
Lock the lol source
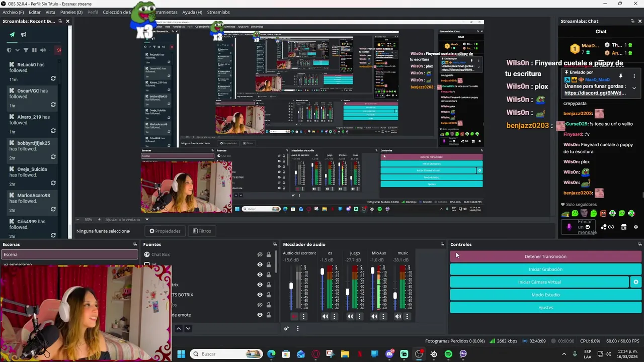pos(269,264)
